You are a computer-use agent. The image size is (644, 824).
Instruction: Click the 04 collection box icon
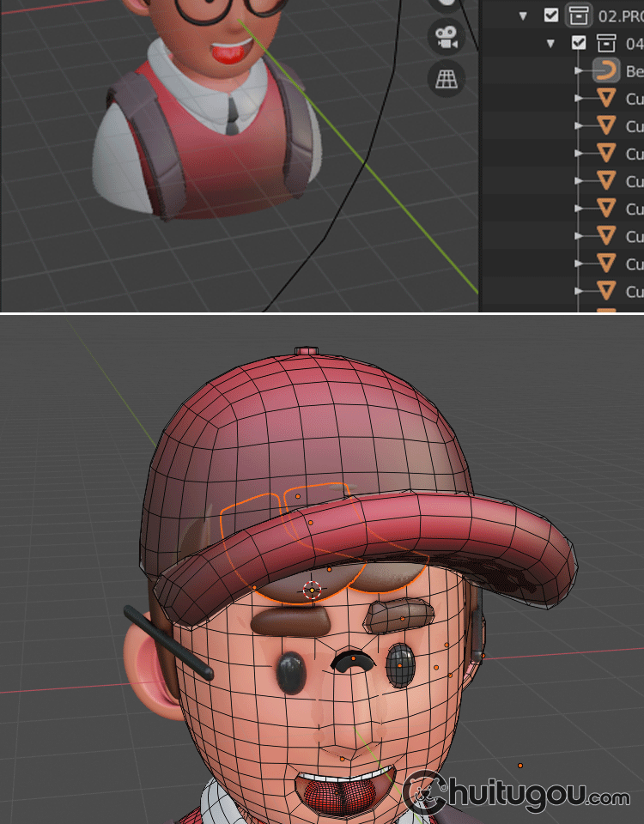606,43
